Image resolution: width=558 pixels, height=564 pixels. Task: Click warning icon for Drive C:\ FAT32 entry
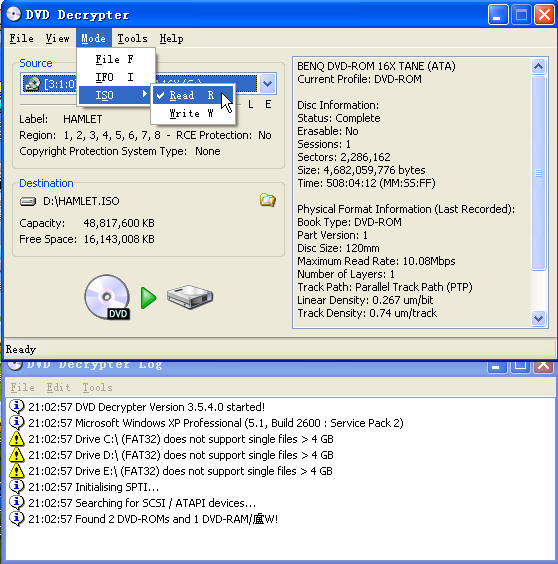point(17,439)
